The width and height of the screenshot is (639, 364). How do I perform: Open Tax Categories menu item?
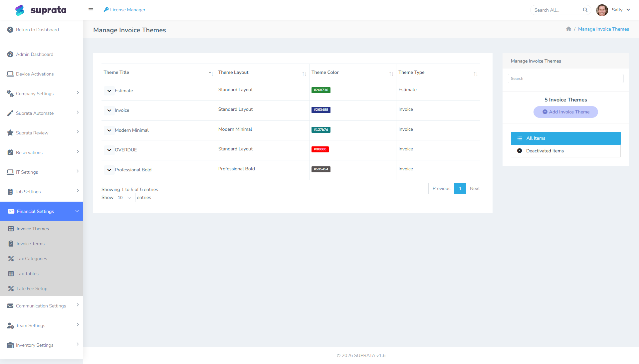(42, 259)
